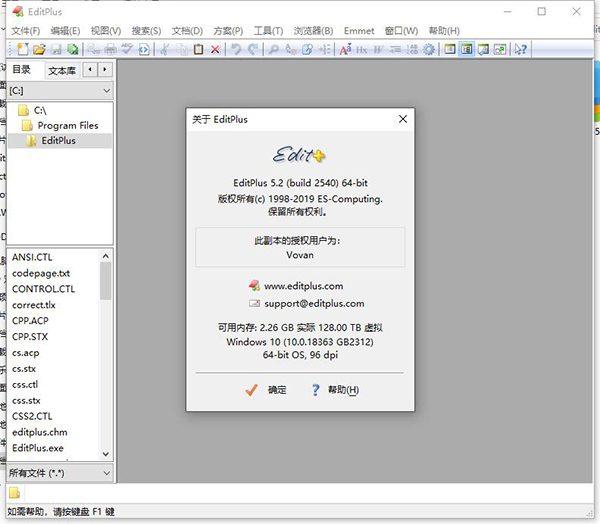Click the Open file folder icon in toolbar
The width and height of the screenshot is (600, 524).
tap(39, 49)
